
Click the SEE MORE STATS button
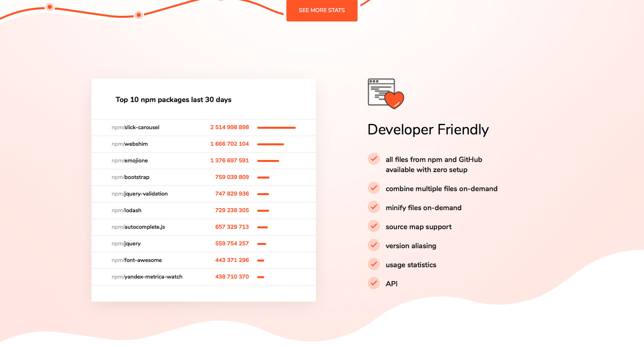point(322,11)
